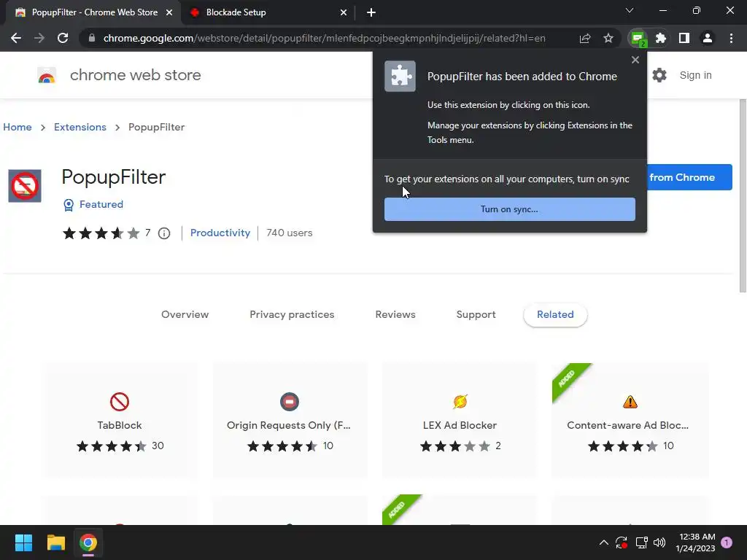Go back using the browser back arrow
This screenshot has width=747, height=560.
pos(16,38)
